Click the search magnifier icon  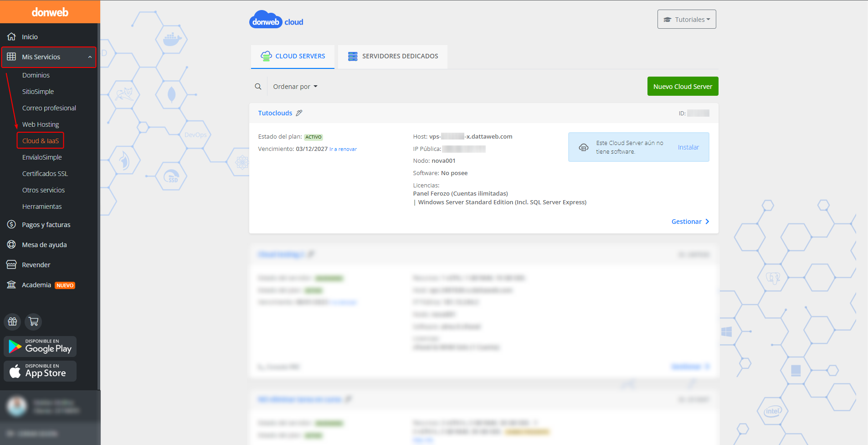[258, 87]
